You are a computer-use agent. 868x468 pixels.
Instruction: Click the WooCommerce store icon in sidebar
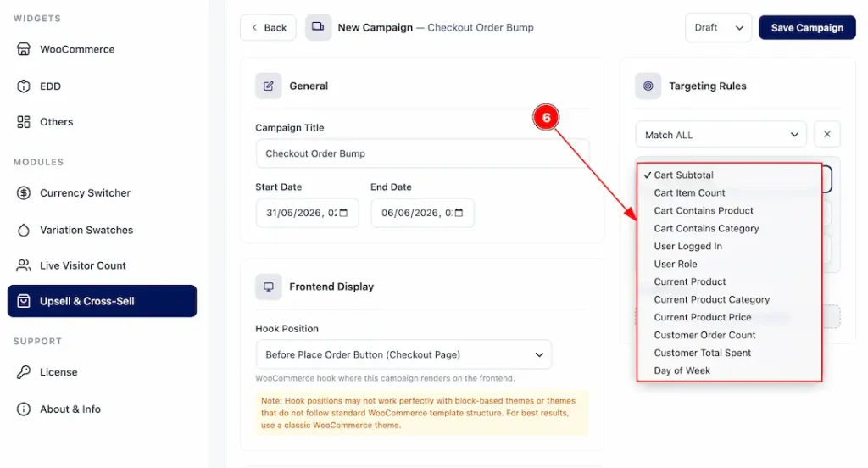(23, 49)
